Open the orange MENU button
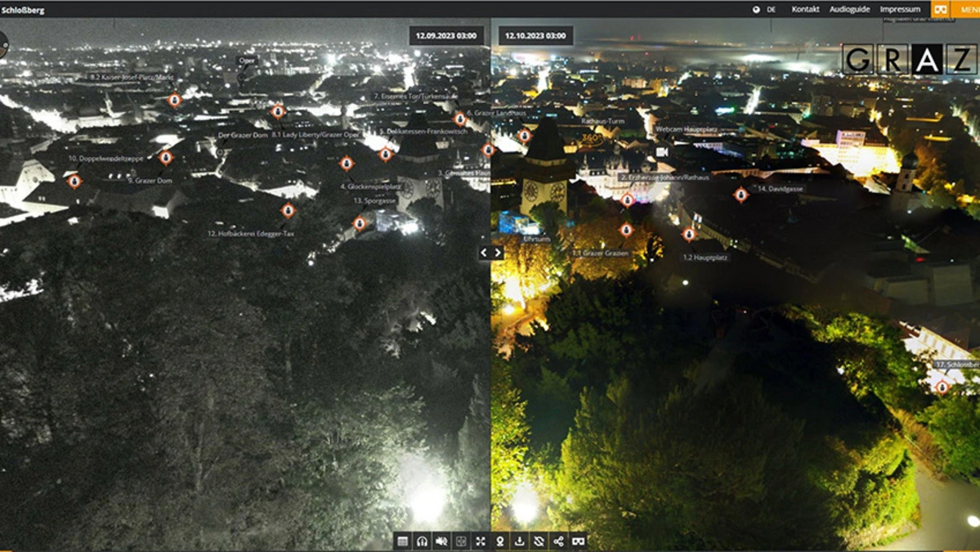980x552 pixels. 969,9
